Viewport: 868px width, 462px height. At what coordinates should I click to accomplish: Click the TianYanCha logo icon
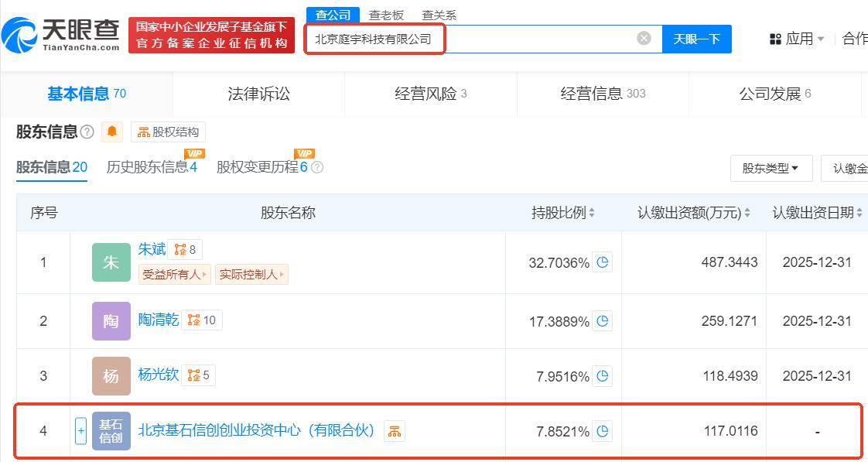tap(19, 36)
